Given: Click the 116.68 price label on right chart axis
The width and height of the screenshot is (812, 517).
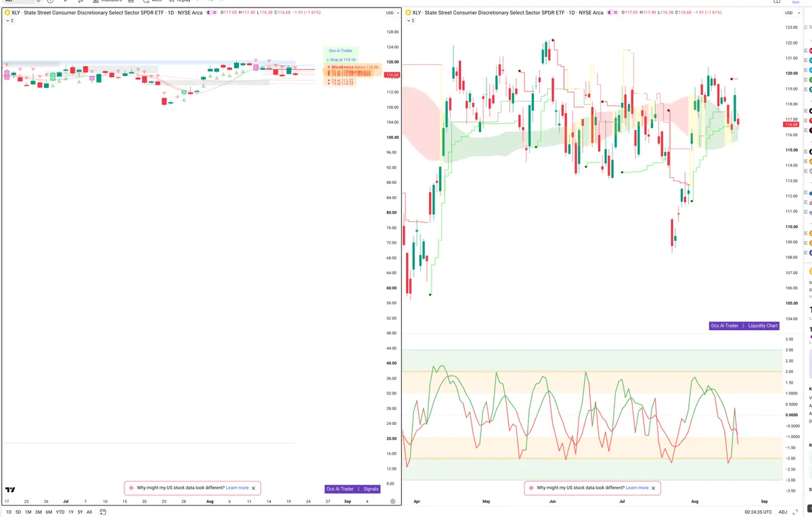Looking at the screenshot, I should pos(791,125).
